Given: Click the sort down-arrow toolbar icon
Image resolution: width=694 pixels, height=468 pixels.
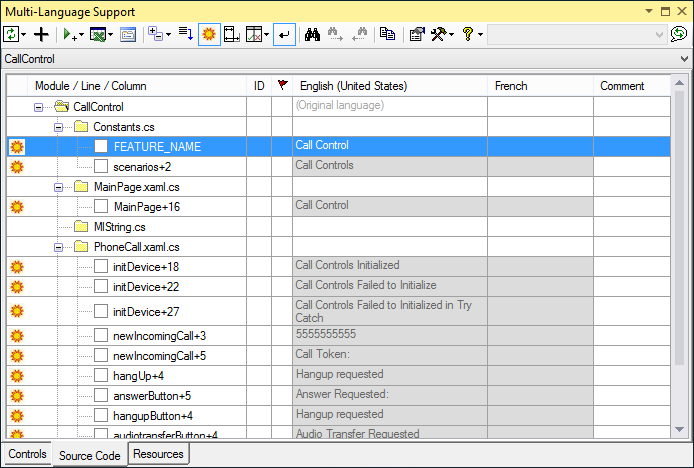Looking at the screenshot, I should click(186, 34).
